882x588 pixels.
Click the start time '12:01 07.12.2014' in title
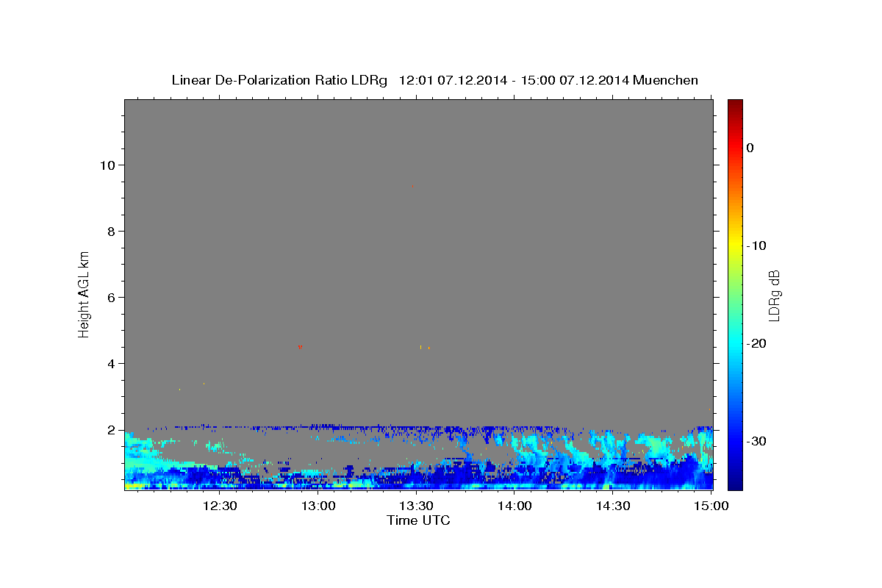452,80
